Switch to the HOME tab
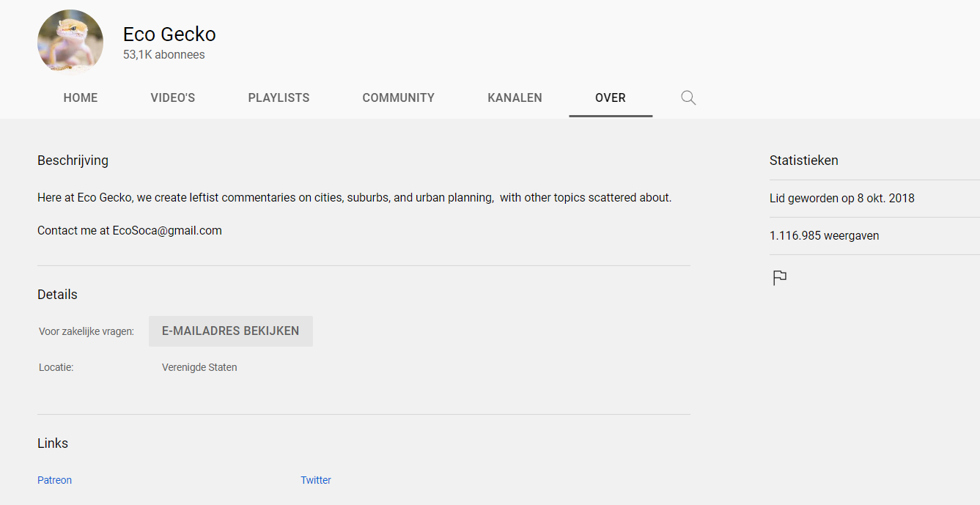The width and height of the screenshot is (980, 505). [x=81, y=97]
